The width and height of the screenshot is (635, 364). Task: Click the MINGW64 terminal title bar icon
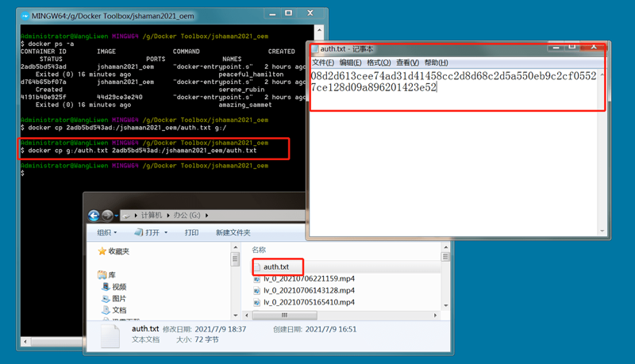click(25, 16)
